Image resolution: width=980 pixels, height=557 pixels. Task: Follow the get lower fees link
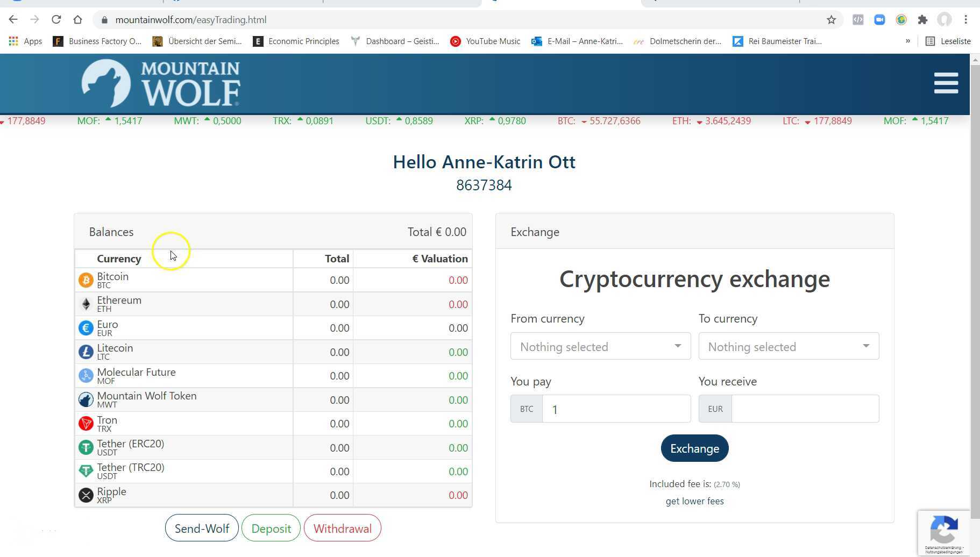click(x=695, y=501)
